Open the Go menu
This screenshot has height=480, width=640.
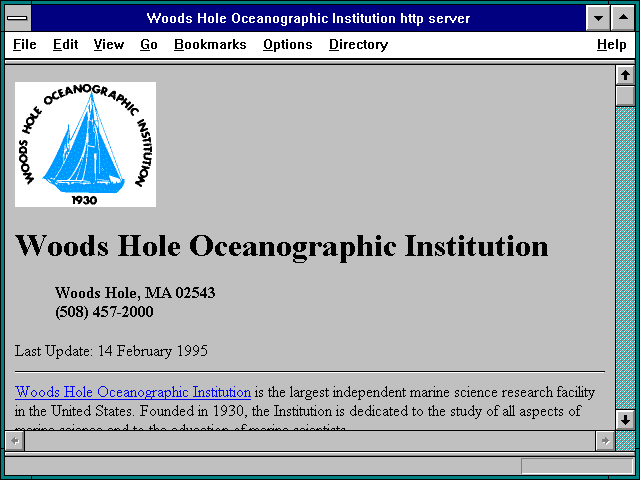(149, 44)
